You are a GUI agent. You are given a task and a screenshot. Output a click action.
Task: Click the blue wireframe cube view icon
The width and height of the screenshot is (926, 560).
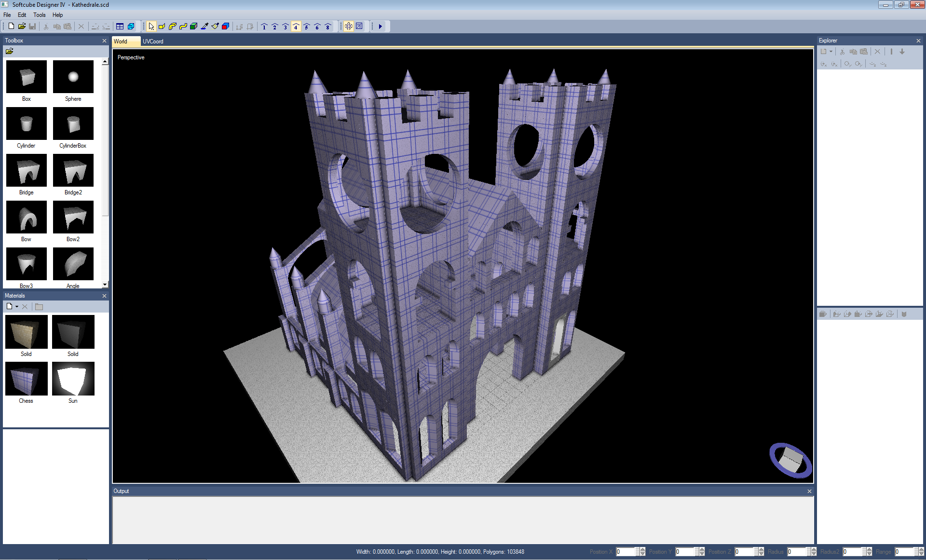[131, 27]
